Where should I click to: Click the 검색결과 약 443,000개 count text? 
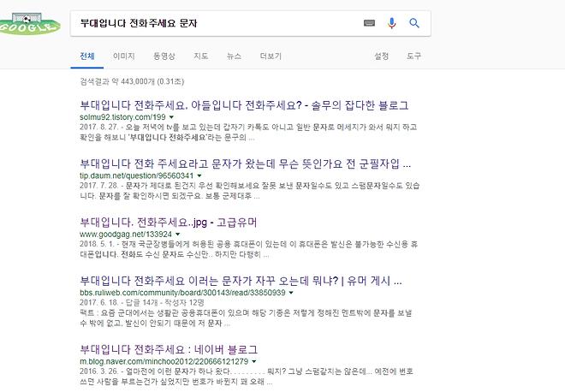click(x=132, y=81)
